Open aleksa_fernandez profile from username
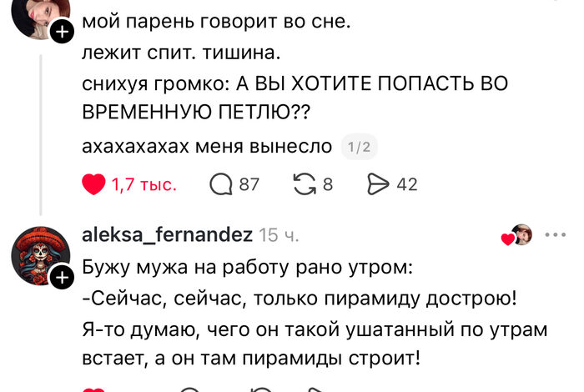This screenshot has width=584, height=392. click(x=167, y=235)
